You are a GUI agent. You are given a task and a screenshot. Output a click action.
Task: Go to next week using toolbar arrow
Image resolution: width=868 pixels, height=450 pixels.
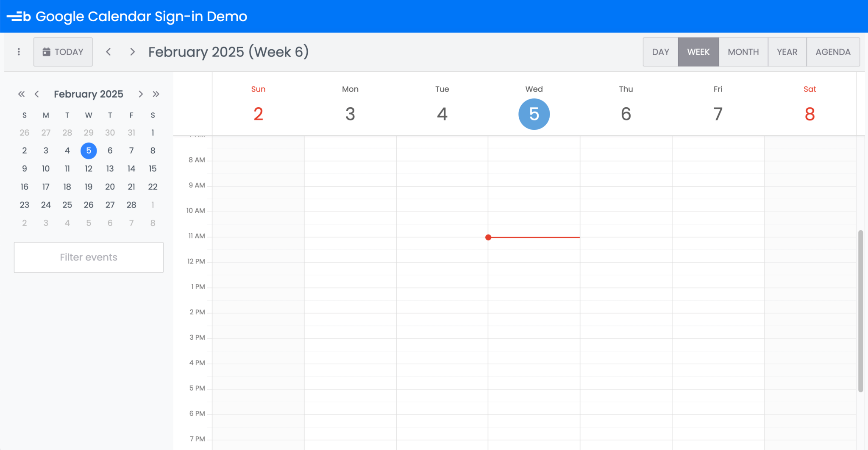[132, 52]
